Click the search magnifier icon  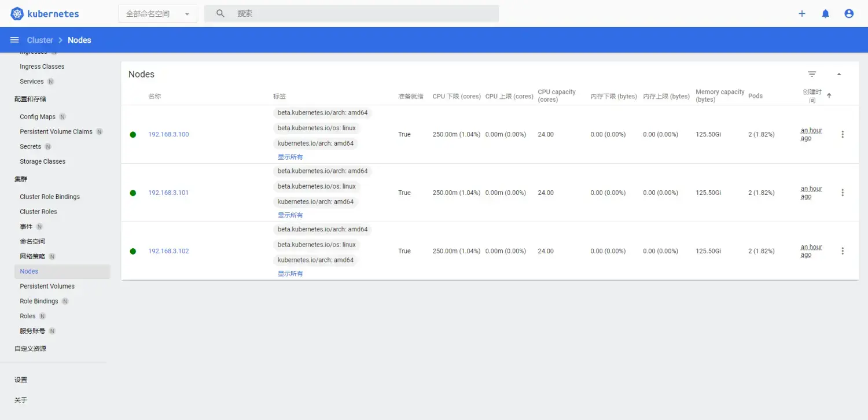pyautogui.click(x=220, y=13)
